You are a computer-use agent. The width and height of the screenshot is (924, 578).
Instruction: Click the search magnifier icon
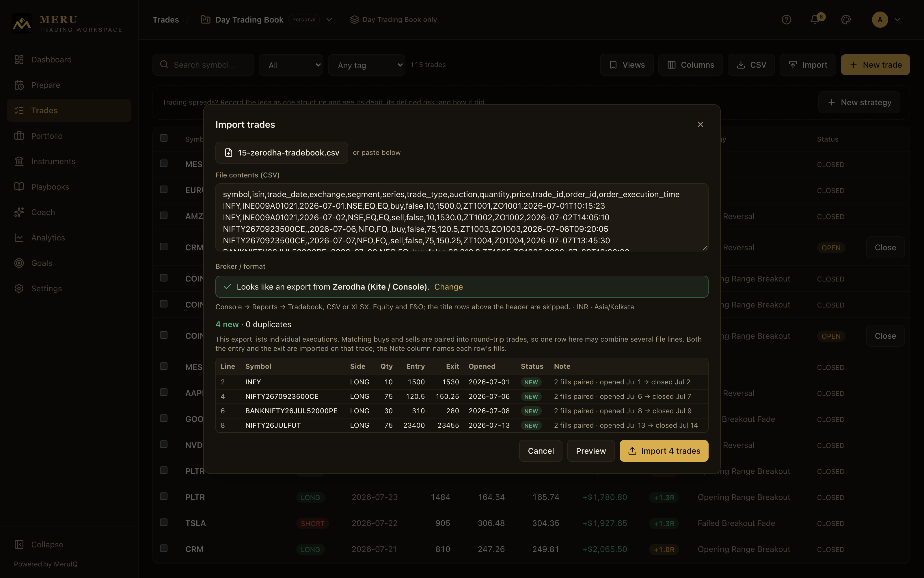(x=164, y=64)
